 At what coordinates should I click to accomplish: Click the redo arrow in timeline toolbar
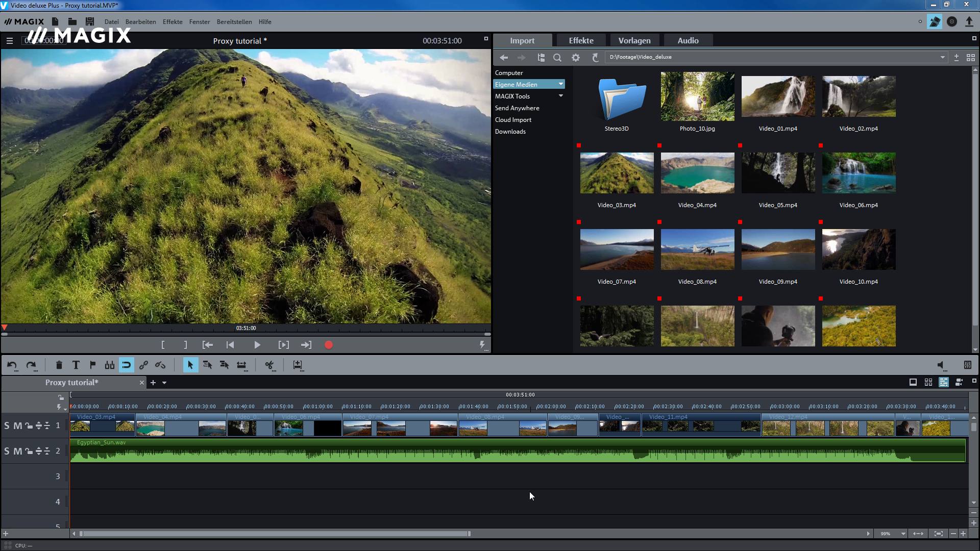(31, 365)
